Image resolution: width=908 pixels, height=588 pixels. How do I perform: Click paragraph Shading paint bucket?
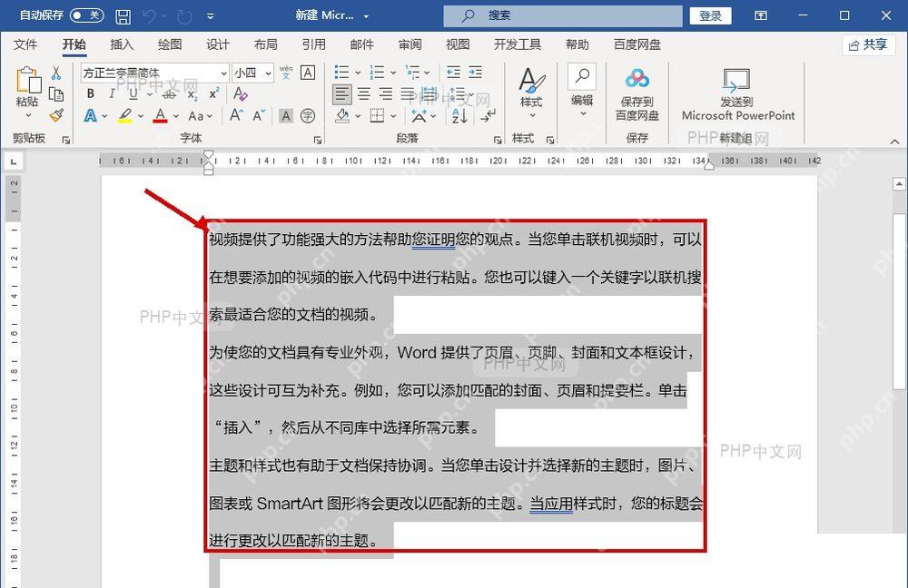342,116
